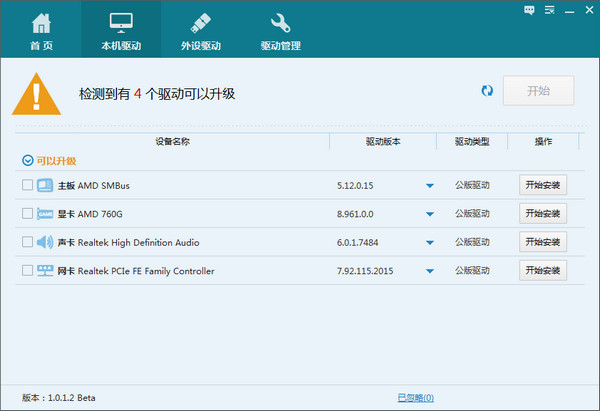
Task: Click the 设备名称 column header
Action: (x=173, y=142)
